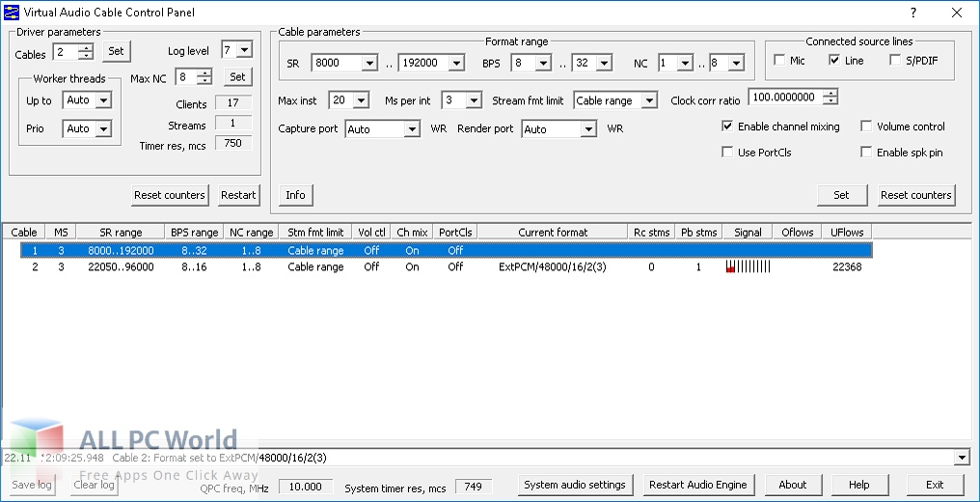Click the 22368 UFlows value

[x=847, y=267]
